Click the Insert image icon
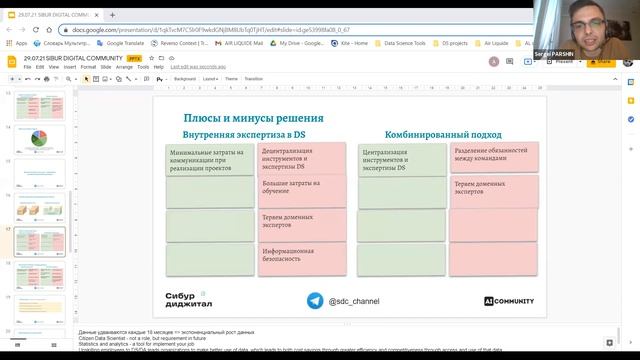 pos(105,79)
